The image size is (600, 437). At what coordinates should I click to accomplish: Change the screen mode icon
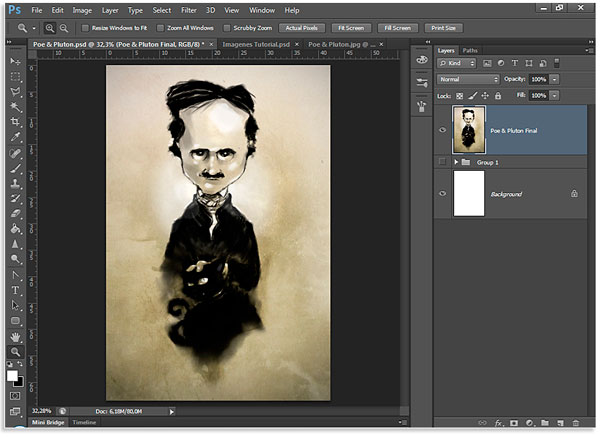(15, 412)
